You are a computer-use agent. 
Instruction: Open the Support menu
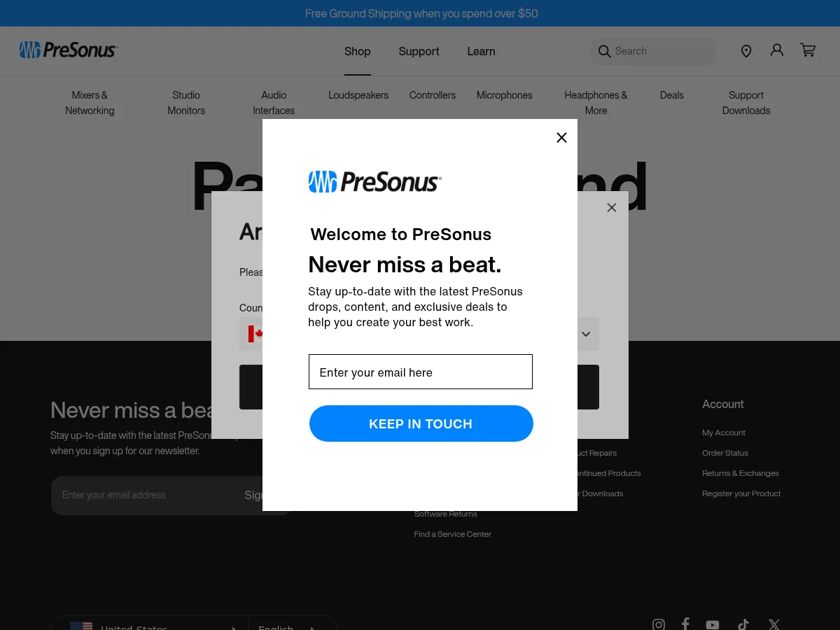[419, 51]
